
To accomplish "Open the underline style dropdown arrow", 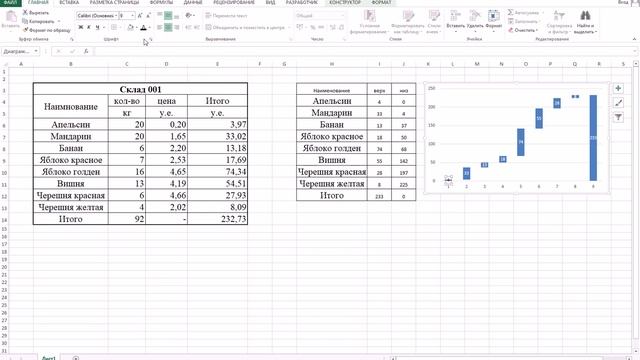I will 104,27.
